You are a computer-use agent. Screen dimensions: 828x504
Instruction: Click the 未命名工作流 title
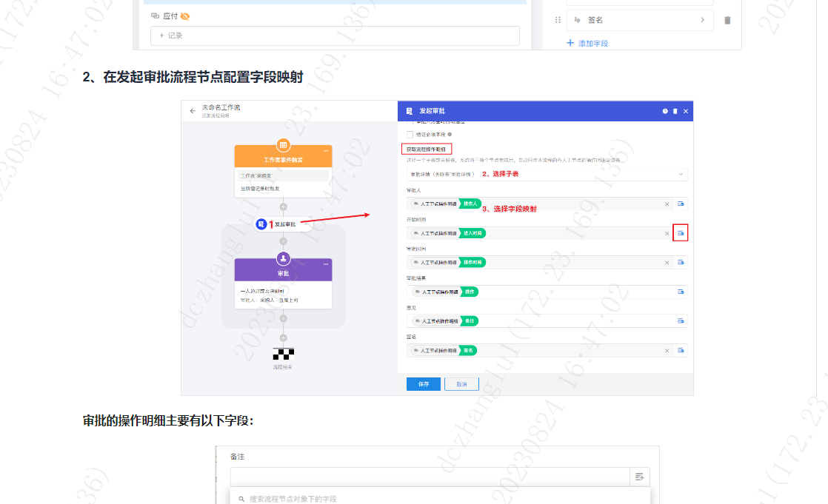coord(221,107)
